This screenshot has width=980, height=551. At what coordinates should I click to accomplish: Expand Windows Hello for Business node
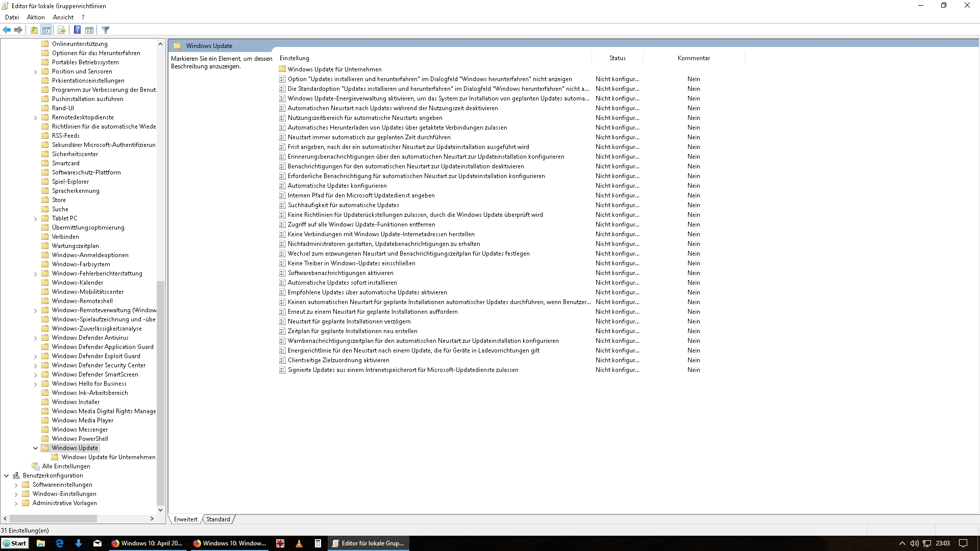tap(35, 384)
